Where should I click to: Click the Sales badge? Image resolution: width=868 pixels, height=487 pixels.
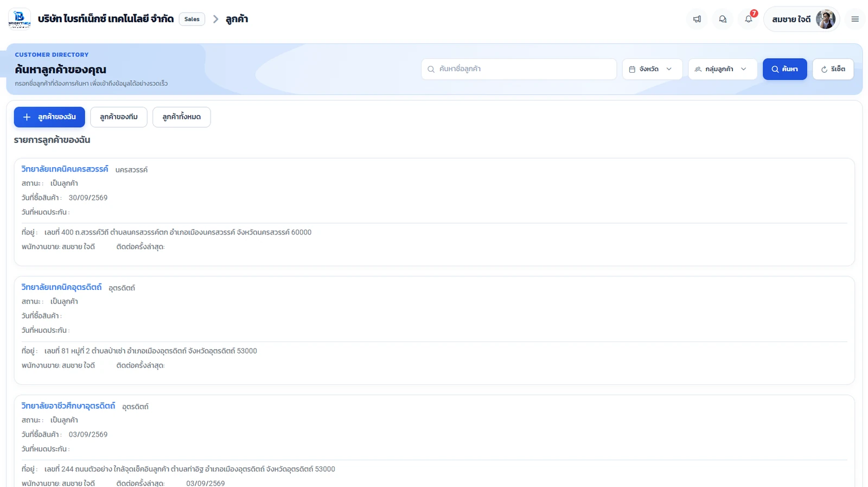(192, 19)
